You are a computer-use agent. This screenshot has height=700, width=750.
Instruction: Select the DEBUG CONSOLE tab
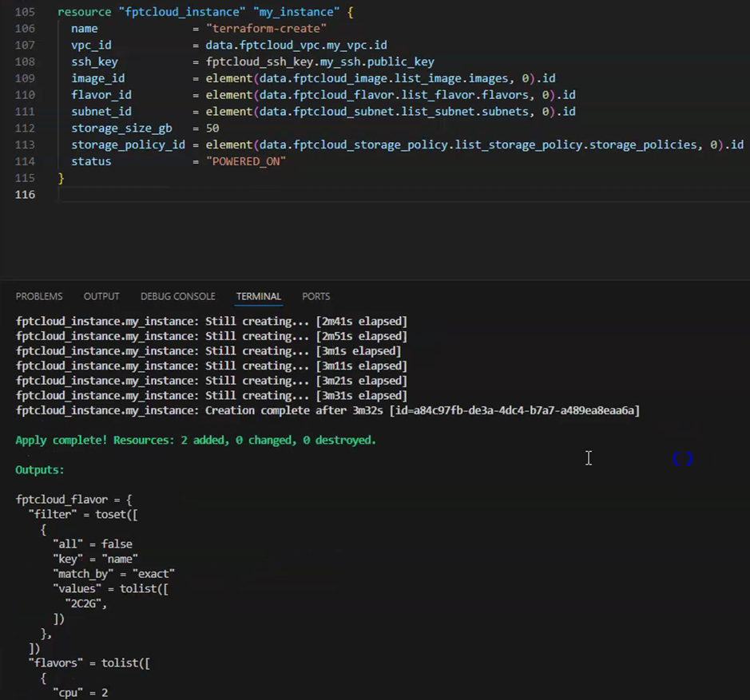[177, 296]
